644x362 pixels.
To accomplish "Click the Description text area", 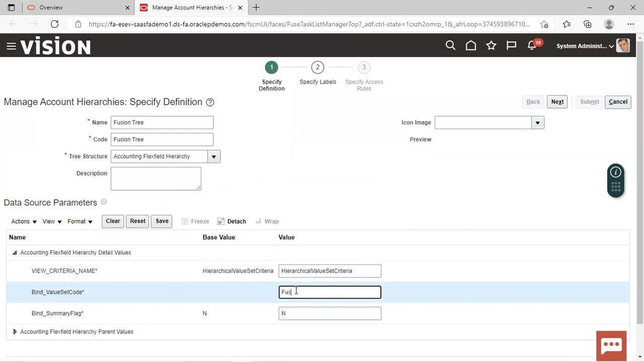I will (156, 178).
